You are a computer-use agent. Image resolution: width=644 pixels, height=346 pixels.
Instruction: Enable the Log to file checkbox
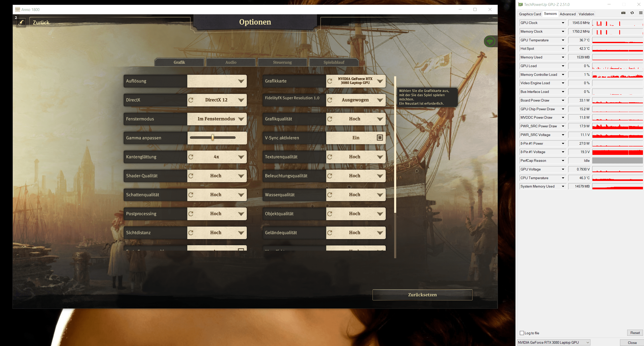[x=522, y=333]
